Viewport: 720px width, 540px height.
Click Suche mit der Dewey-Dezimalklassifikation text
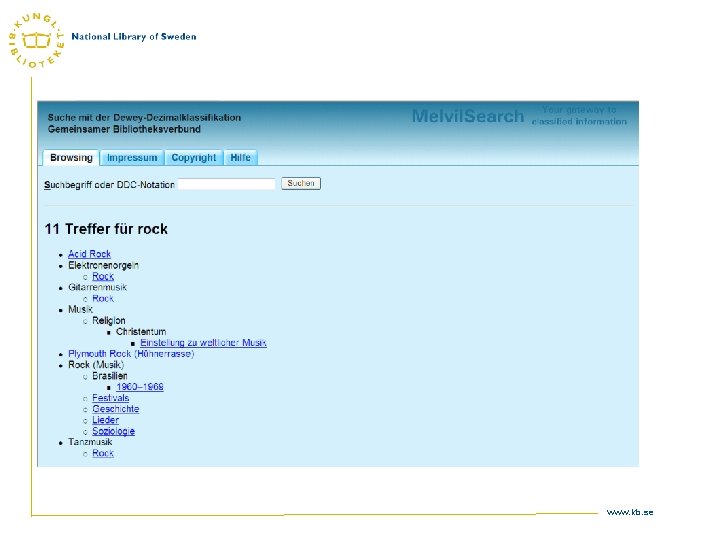(144, 118)
